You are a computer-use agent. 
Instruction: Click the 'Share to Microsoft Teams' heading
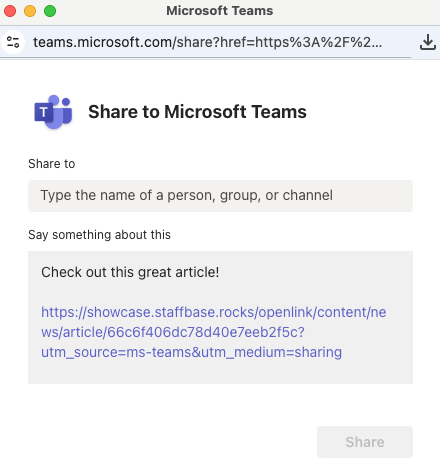[197, 112]
